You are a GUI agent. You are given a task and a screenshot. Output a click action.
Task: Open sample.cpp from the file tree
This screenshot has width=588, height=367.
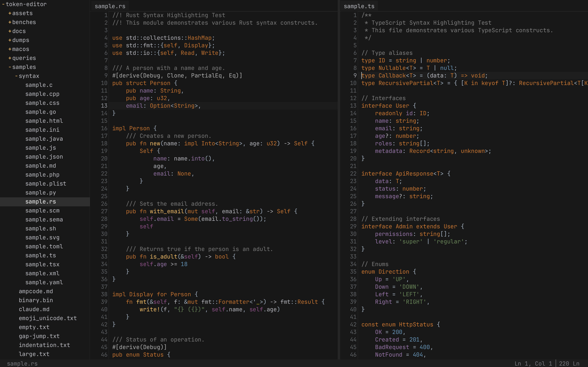[x=42, y=94]
